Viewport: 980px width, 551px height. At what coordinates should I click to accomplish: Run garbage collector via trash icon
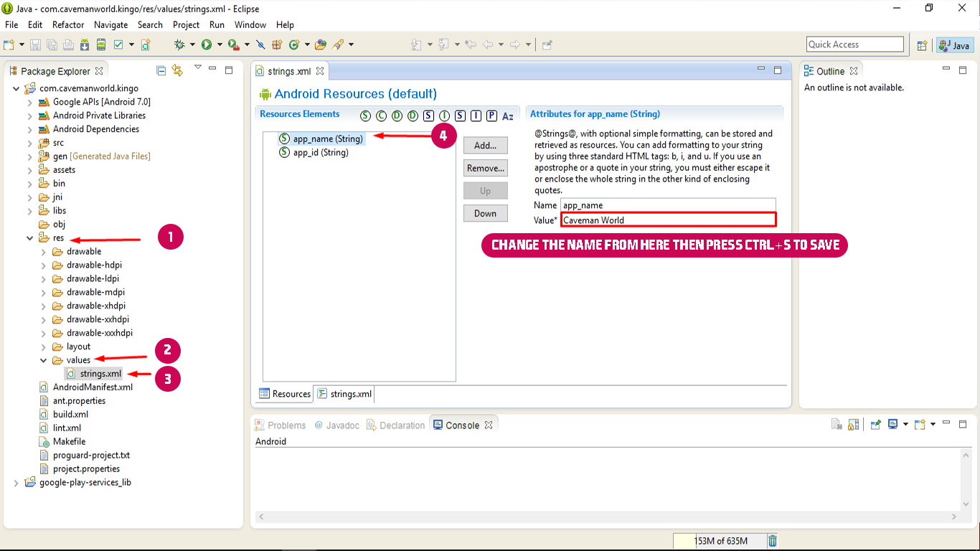pos(773,541)
